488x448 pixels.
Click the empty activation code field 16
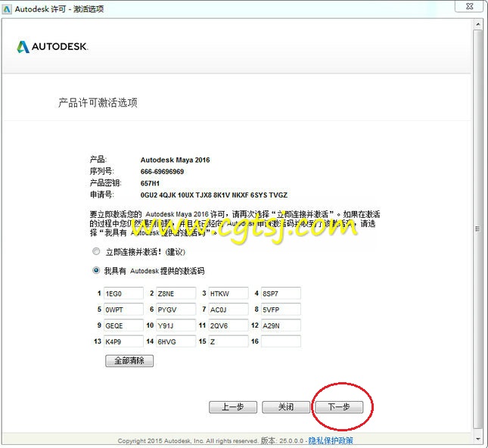pyautogui.click(x=281, y=341)
